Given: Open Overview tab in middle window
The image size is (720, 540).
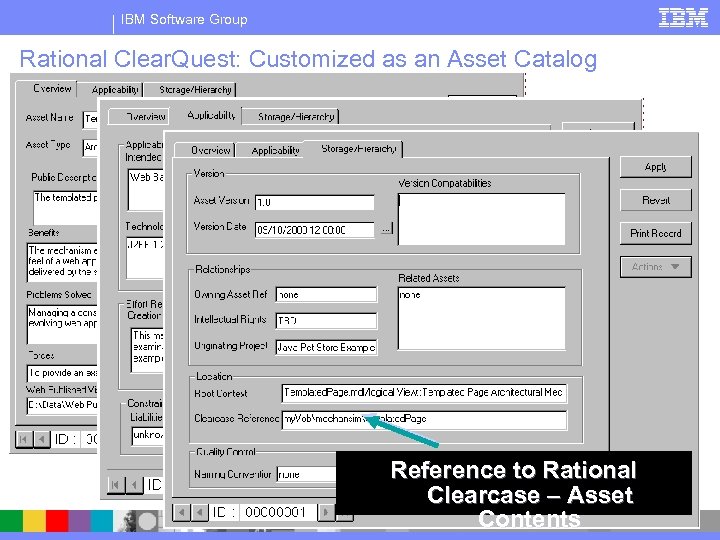Looking at the screenshot, I should coord(140,117).
